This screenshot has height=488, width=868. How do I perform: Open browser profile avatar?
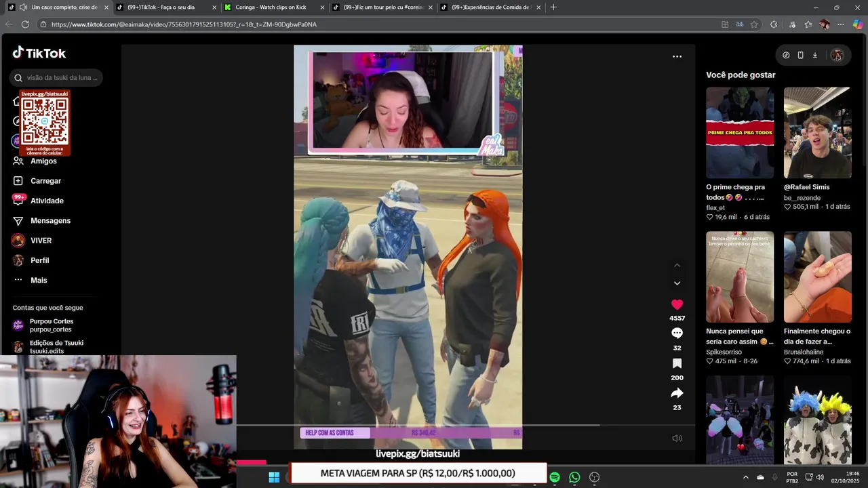point(824,24)
